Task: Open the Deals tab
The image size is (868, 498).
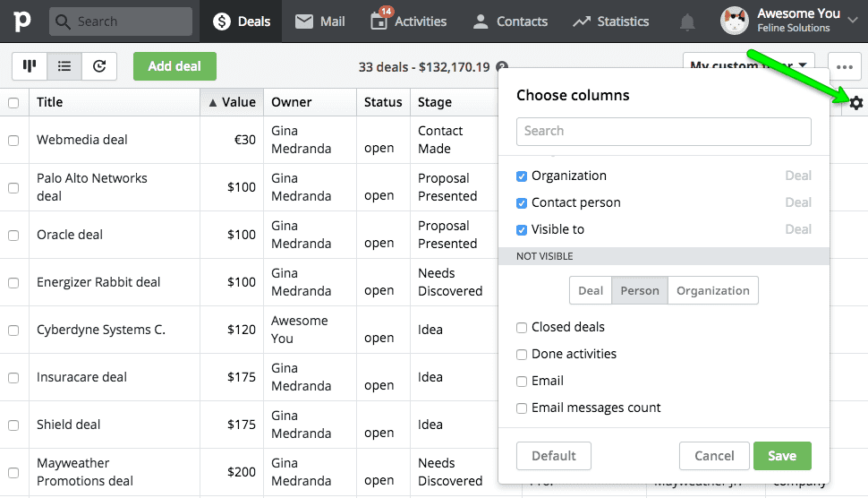Action: tap(242, 21)
